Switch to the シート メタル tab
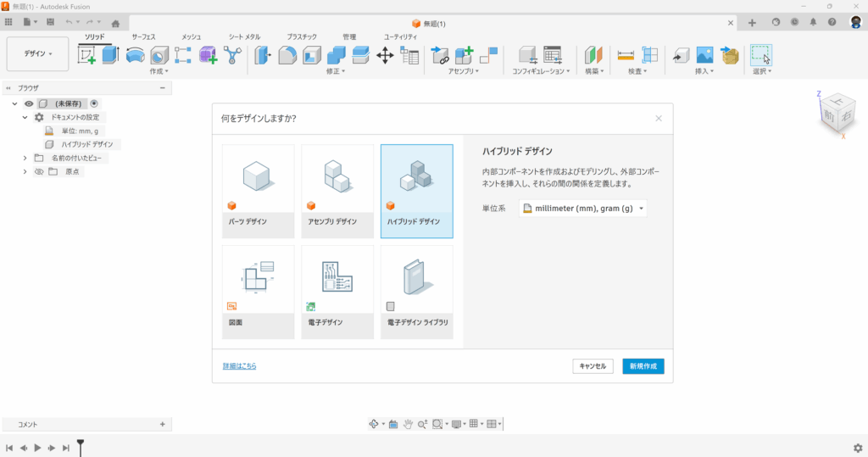 [244, 37]
